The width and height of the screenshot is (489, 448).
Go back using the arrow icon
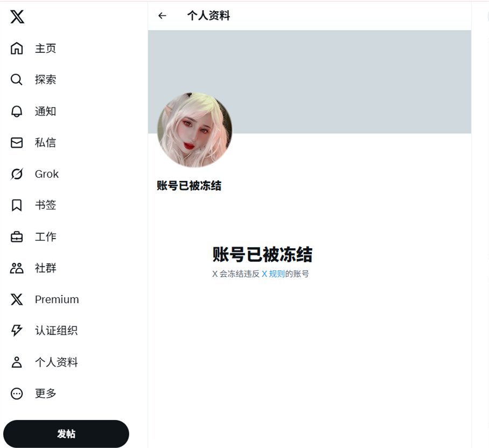(x=162, y=16)
